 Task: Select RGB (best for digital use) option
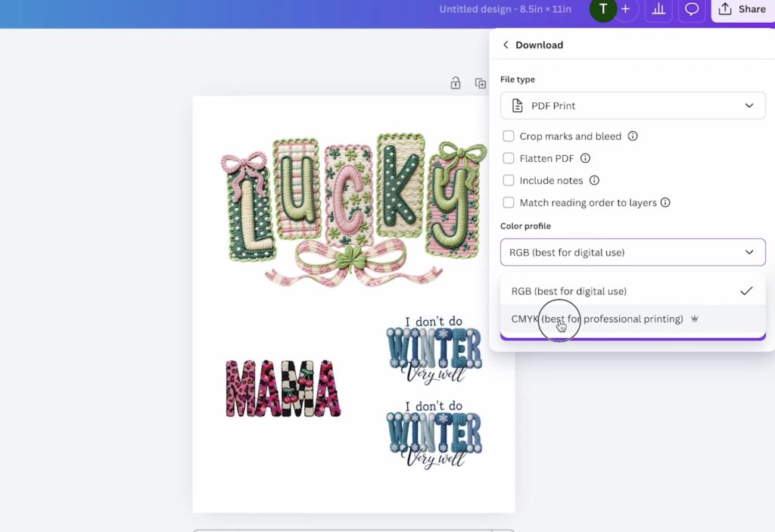pos(569,291)
